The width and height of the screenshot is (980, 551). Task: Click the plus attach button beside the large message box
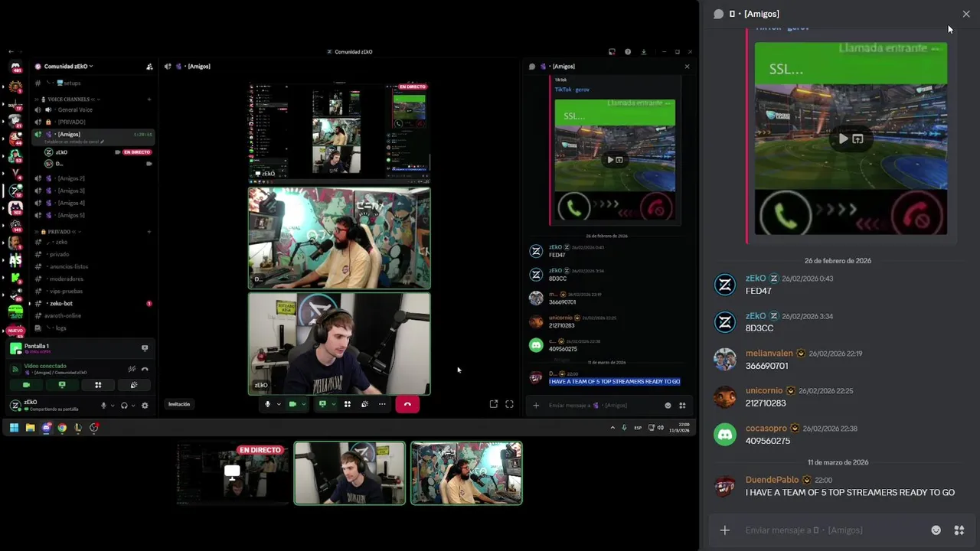click(724, 530)
